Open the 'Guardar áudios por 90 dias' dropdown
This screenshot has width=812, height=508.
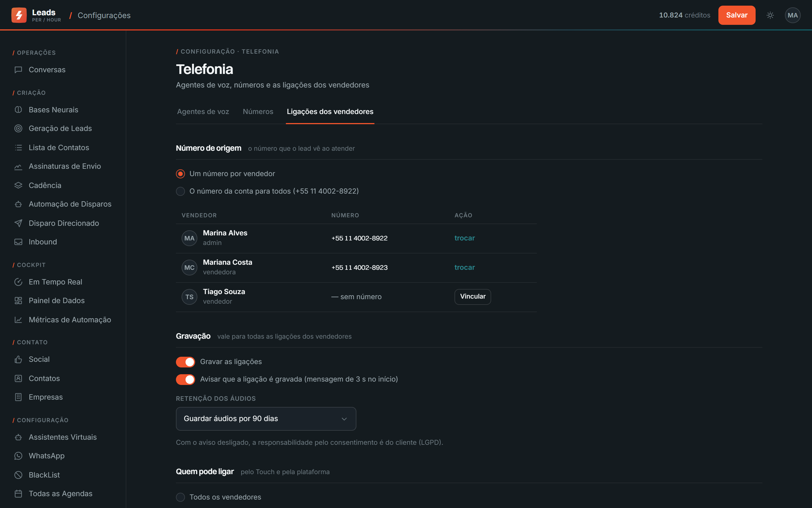tap(266, 419)
